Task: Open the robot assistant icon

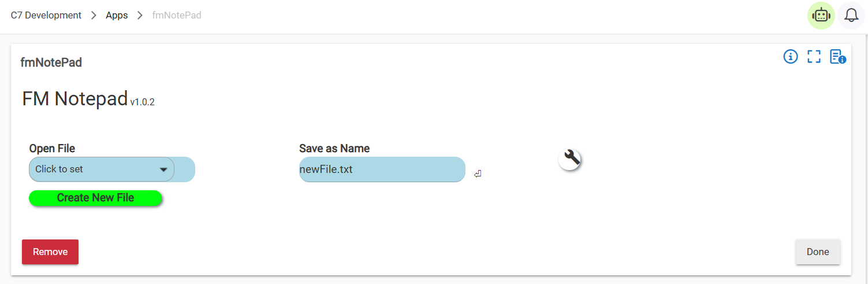Action: (821, 15)
